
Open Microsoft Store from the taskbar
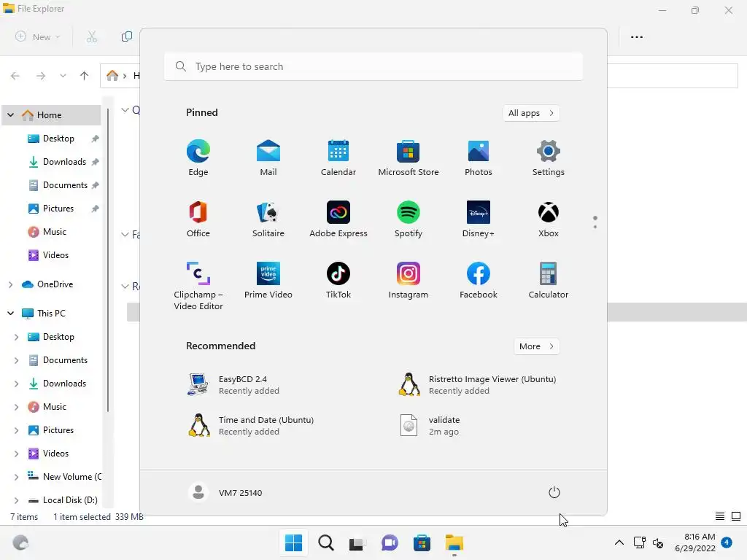[422, 542]
